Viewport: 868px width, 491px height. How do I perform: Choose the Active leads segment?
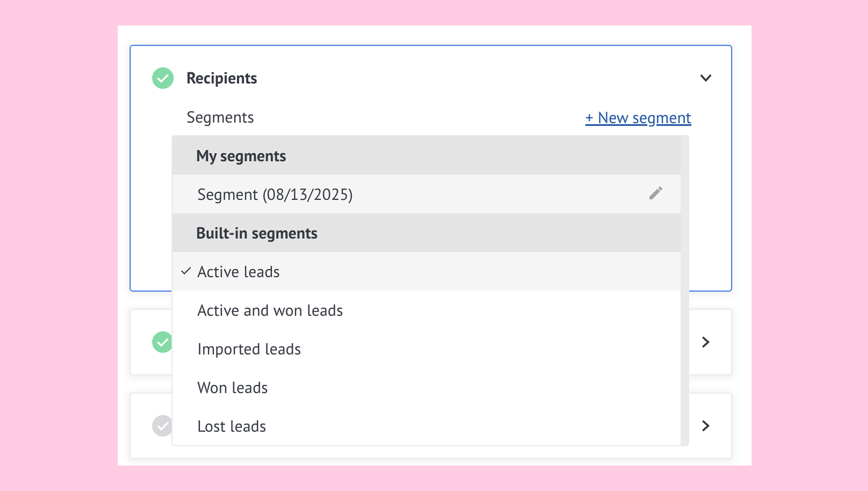(238, 272)
